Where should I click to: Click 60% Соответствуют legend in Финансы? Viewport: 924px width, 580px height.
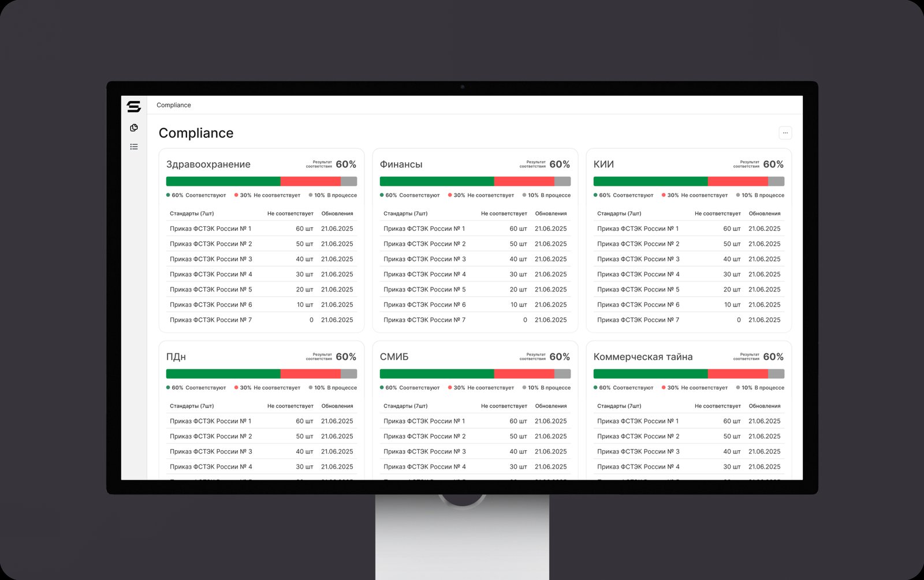tap(409, 195)
